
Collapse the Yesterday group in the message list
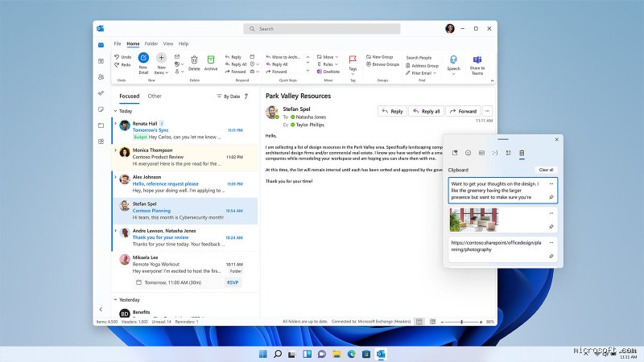[x=115, y=299]
